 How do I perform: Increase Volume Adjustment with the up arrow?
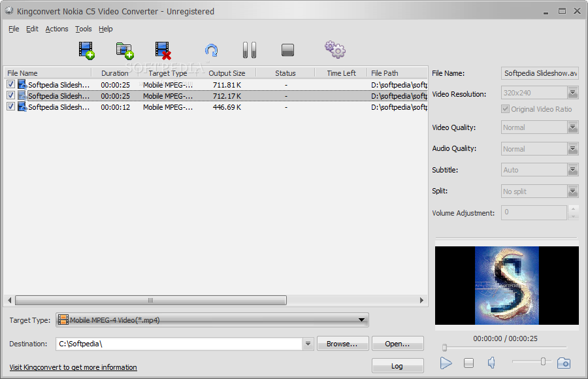[x=573, y=209]
